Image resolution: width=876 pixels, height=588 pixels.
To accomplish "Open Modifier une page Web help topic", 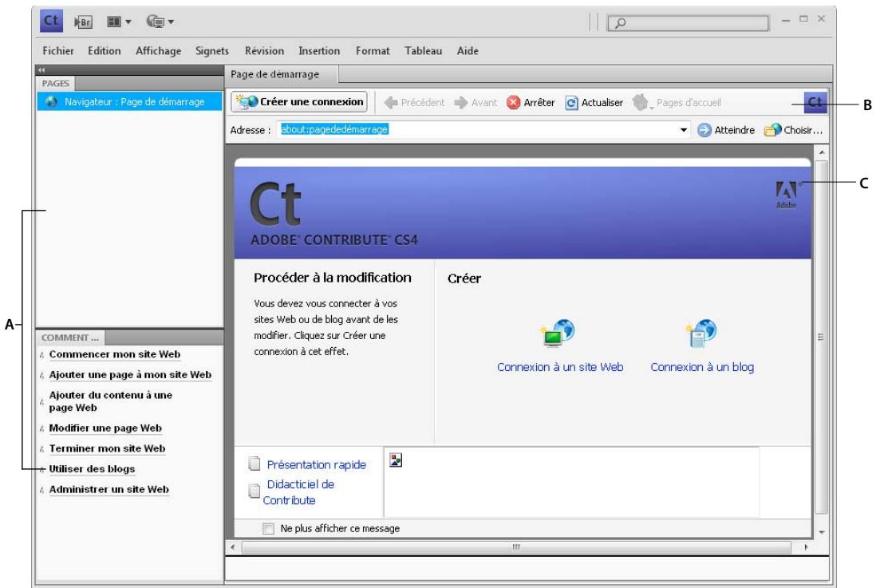I will pos(105,428).
